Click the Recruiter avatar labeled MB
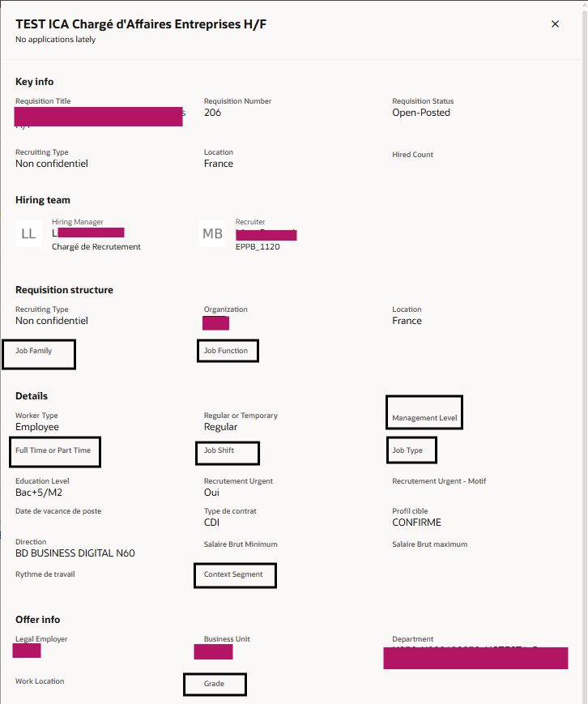Viewport: 588px width, 704px height. click(x=212, y=233)
